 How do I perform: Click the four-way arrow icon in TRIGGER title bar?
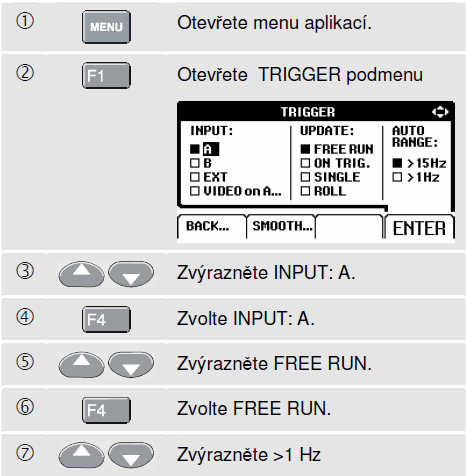(x=440, y=112)
